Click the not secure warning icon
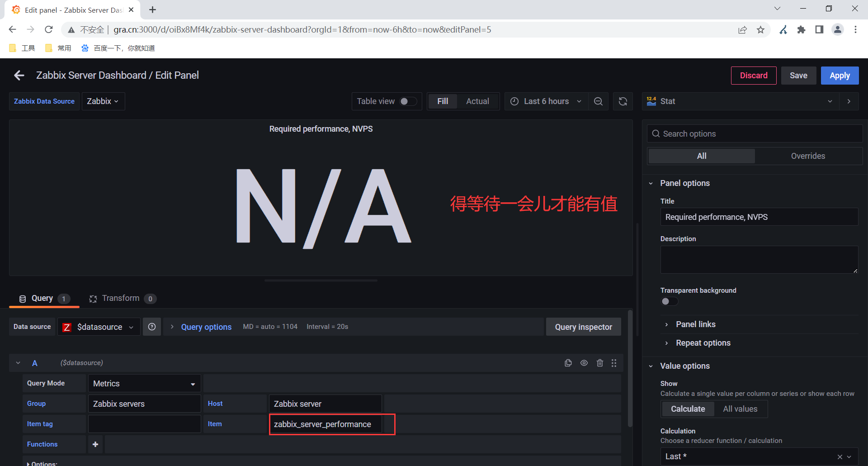 pyautogui.click(x=71, y=30)
